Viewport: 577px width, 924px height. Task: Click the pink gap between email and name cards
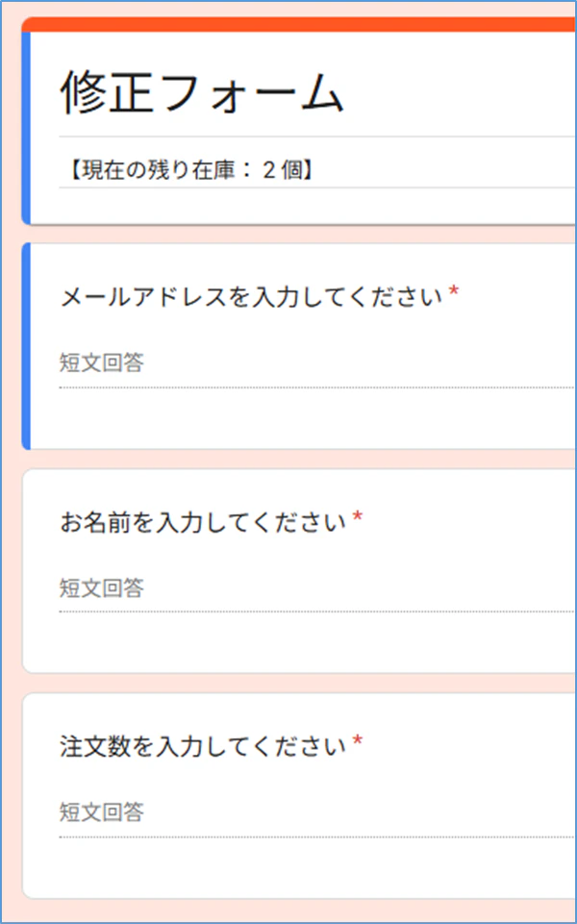tap(299, 459)
